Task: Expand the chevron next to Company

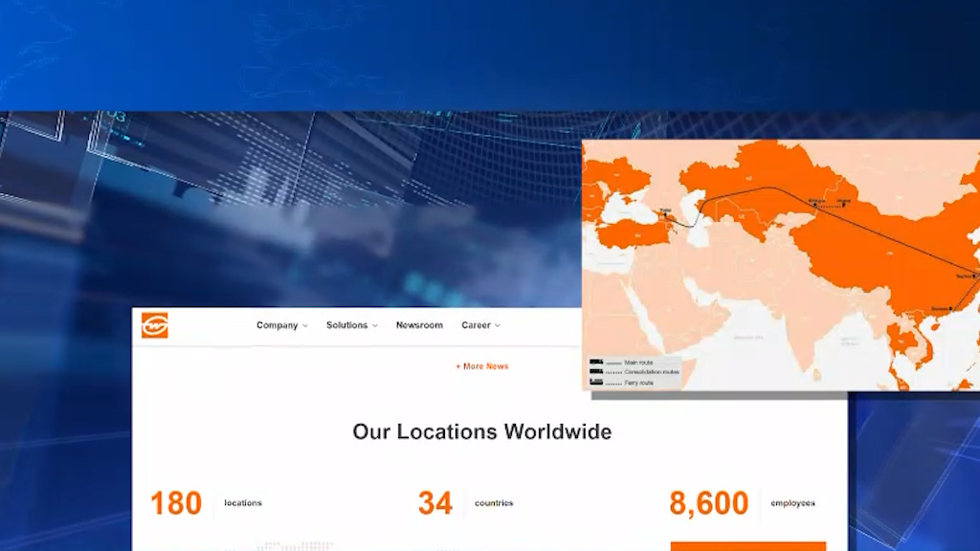Action: (305, 326)
